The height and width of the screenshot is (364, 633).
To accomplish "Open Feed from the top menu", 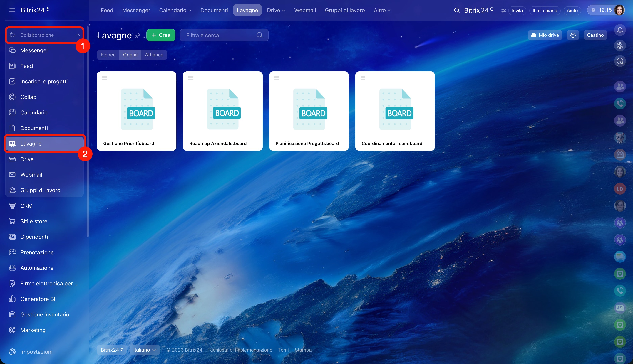I will (x=107, y=10).
